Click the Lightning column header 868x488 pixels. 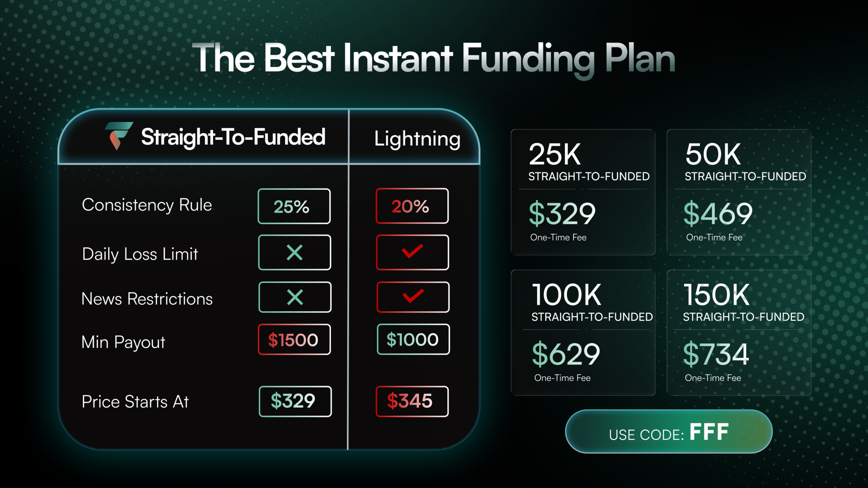tap(417, 139)
